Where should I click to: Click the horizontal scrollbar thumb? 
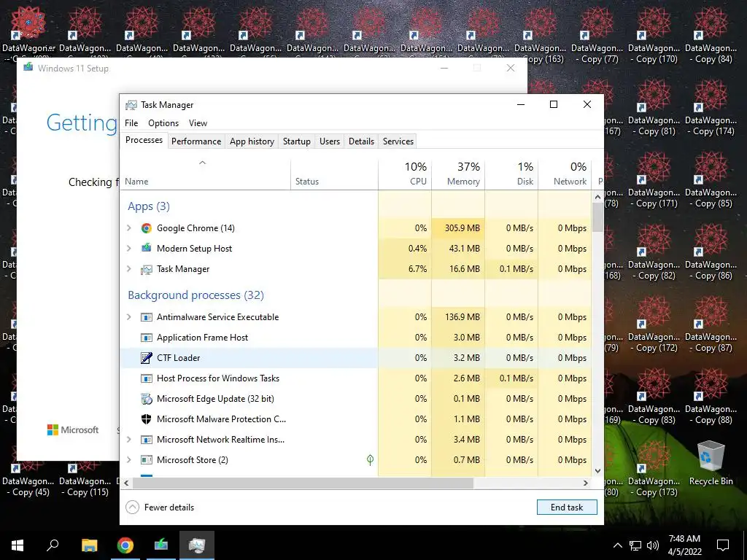(x=303, y=483)
